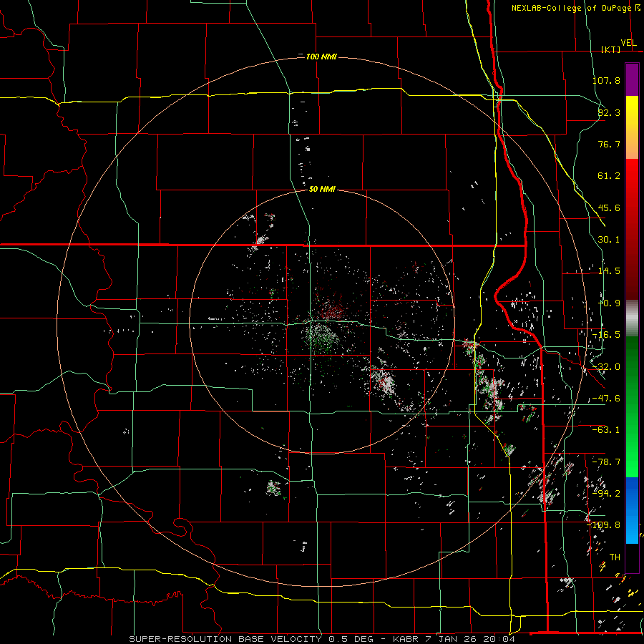Select the 76.7 value on velocity scale
Image resolution: width=644 pixels, height=644 pixels.
click(609, 144)
